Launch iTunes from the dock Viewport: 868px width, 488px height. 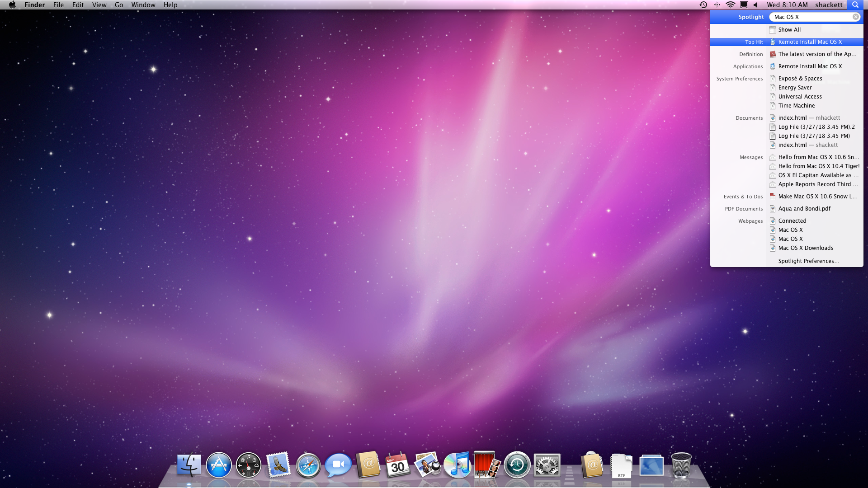(x=458, y=465)
